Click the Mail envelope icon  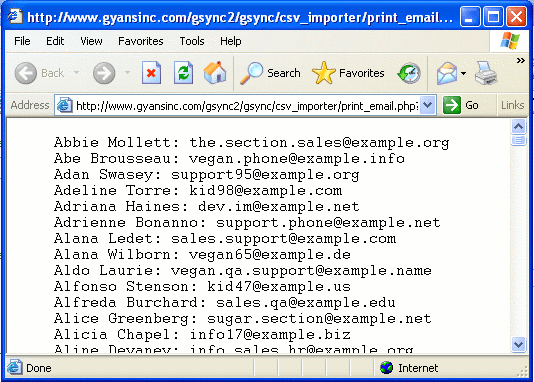click(x=447, y=73)
